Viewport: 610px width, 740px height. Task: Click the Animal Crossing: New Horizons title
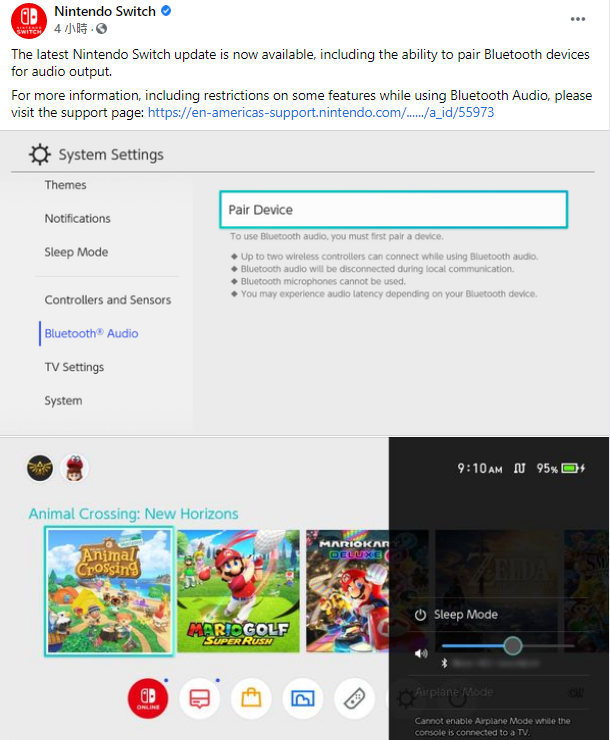(134, 513)
